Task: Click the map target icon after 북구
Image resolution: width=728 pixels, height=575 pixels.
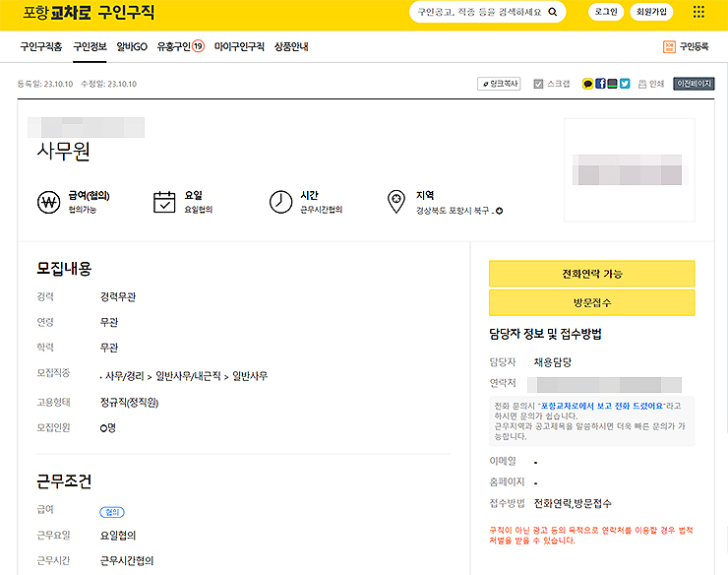Action: tap(499, 211)
